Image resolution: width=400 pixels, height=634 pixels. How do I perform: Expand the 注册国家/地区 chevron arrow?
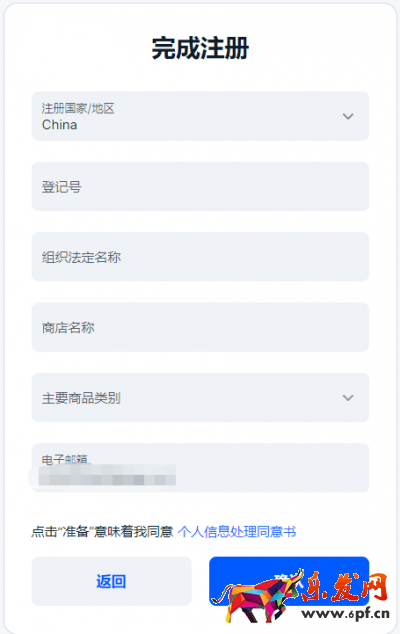(348, 116)
